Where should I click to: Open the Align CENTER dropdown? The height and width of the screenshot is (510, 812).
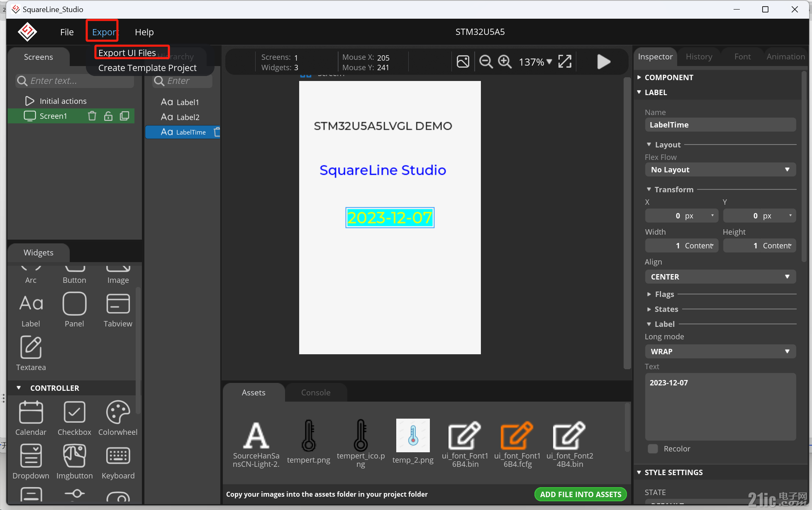point(720,277)
